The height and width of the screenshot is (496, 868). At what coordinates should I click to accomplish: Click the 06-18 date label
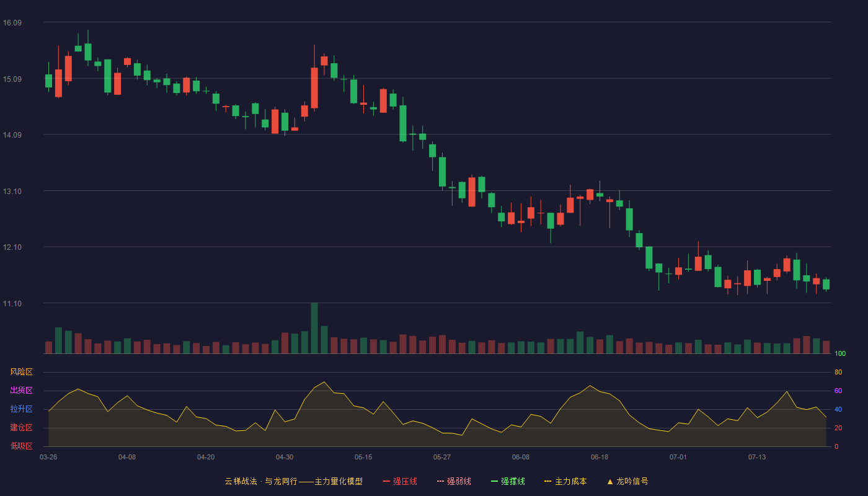point(600,457)
